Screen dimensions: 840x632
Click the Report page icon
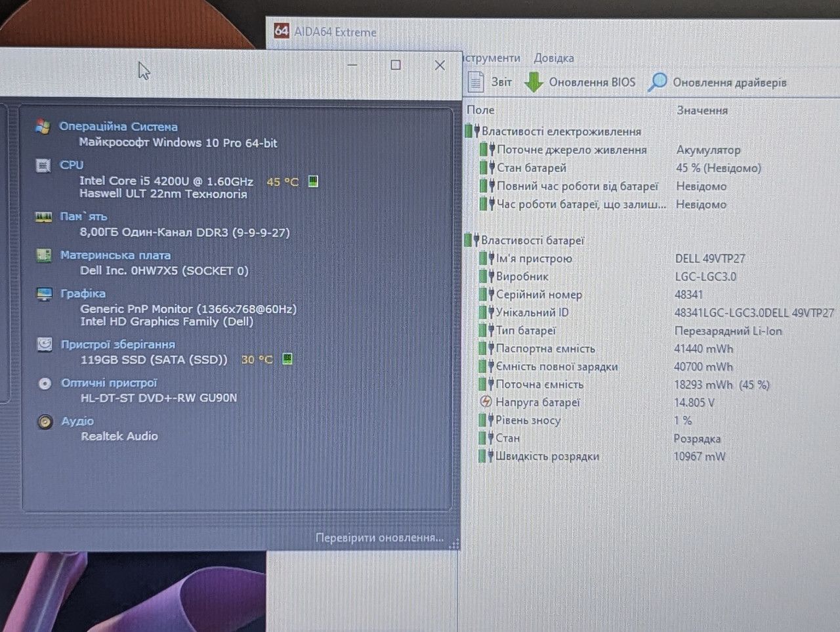[x=475, y=81]
